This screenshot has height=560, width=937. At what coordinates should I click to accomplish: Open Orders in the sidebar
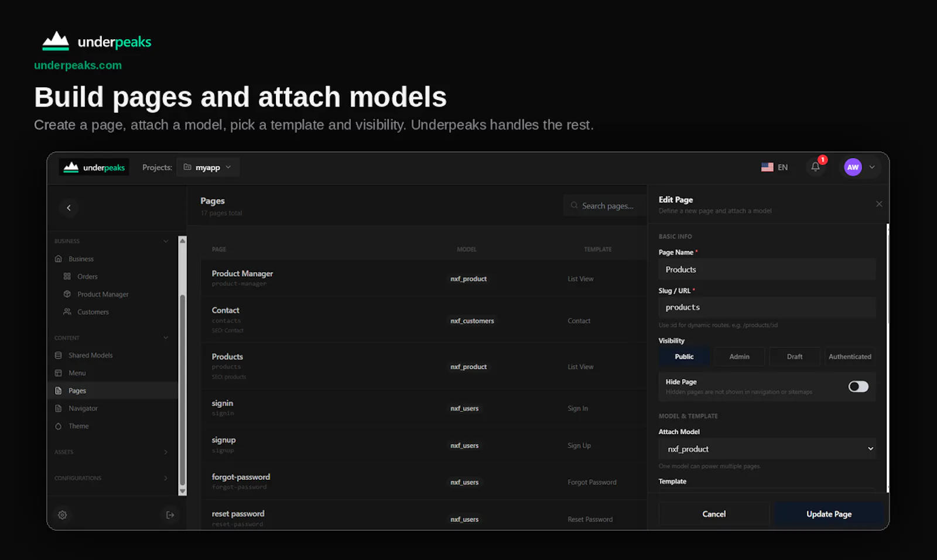[x=87, y=276]
